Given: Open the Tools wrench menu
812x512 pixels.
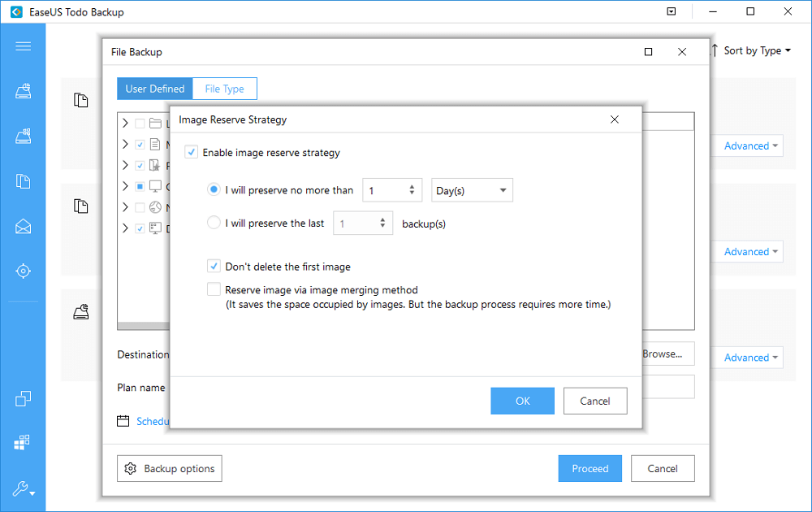Looking at the screenshot, I should point(23,489).
